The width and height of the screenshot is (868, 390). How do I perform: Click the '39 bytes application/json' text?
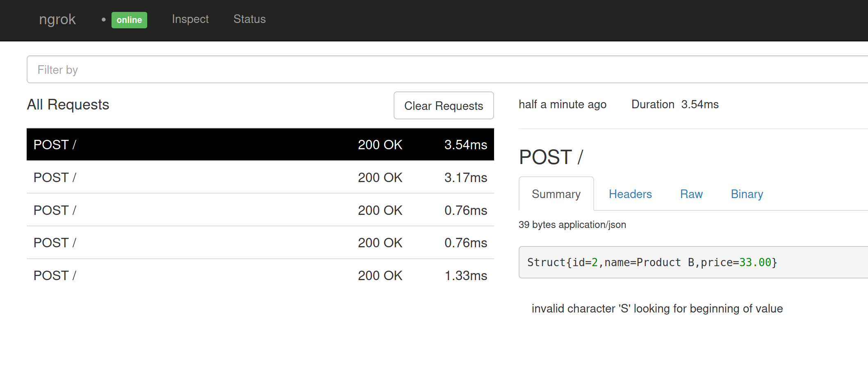pos(572,225)
